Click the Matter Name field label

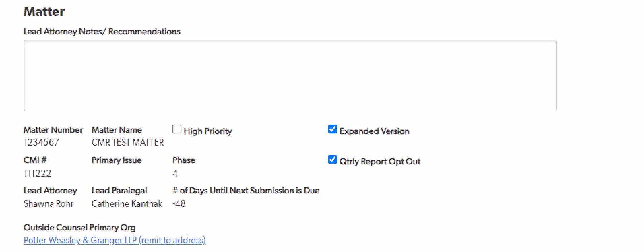pos(117,130)
